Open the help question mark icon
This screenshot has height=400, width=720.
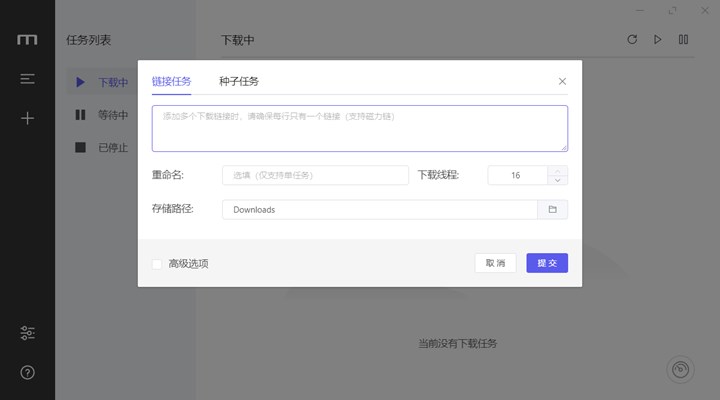[x=27, y=372]
